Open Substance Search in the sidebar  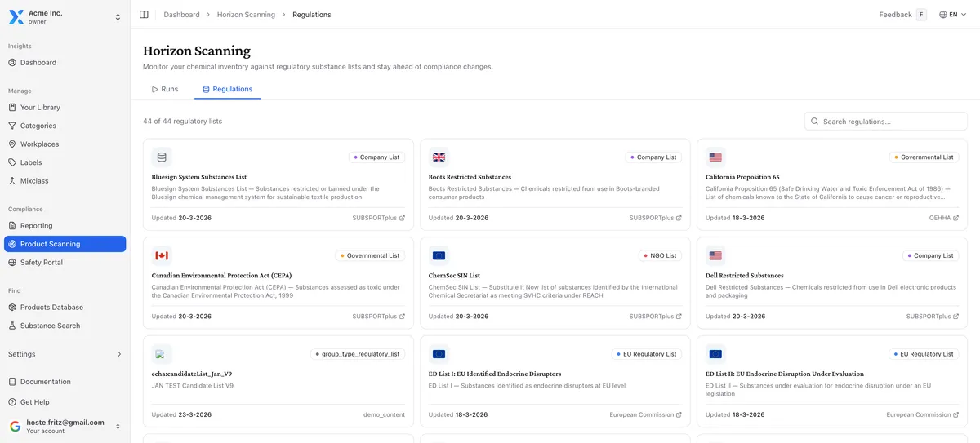[65, 326]
